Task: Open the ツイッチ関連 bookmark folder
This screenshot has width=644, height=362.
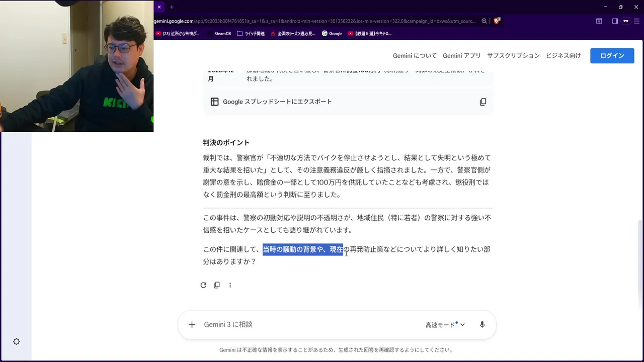Action: [251, 34]
